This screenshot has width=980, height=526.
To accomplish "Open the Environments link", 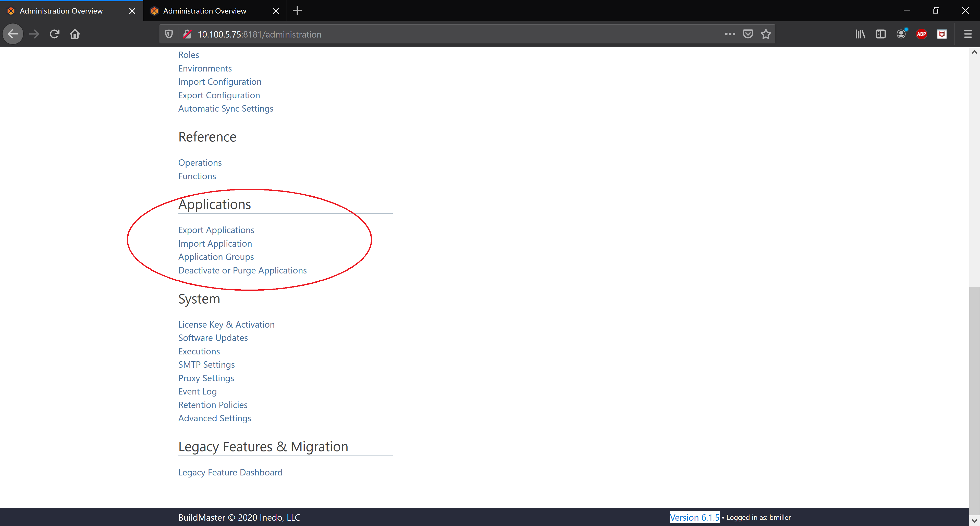I will 205,68.
